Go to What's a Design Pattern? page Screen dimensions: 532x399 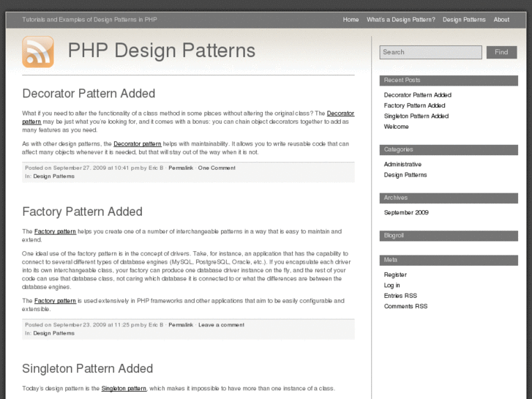400,20
